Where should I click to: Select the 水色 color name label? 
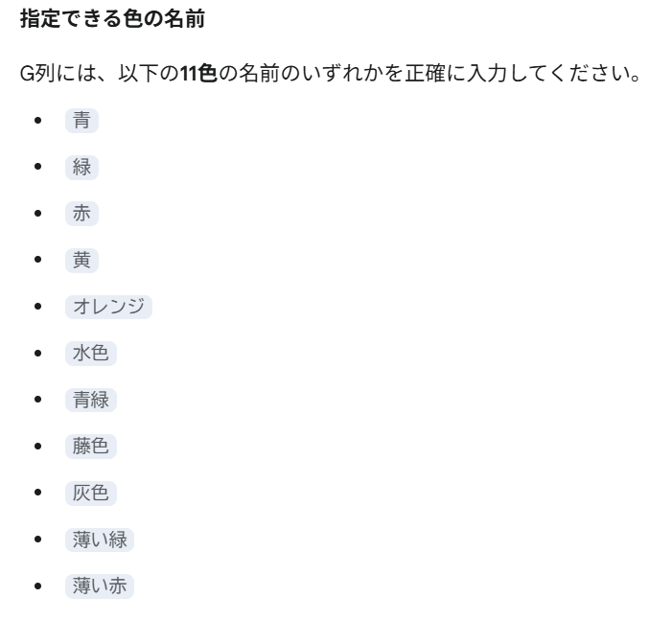[91, 353]
